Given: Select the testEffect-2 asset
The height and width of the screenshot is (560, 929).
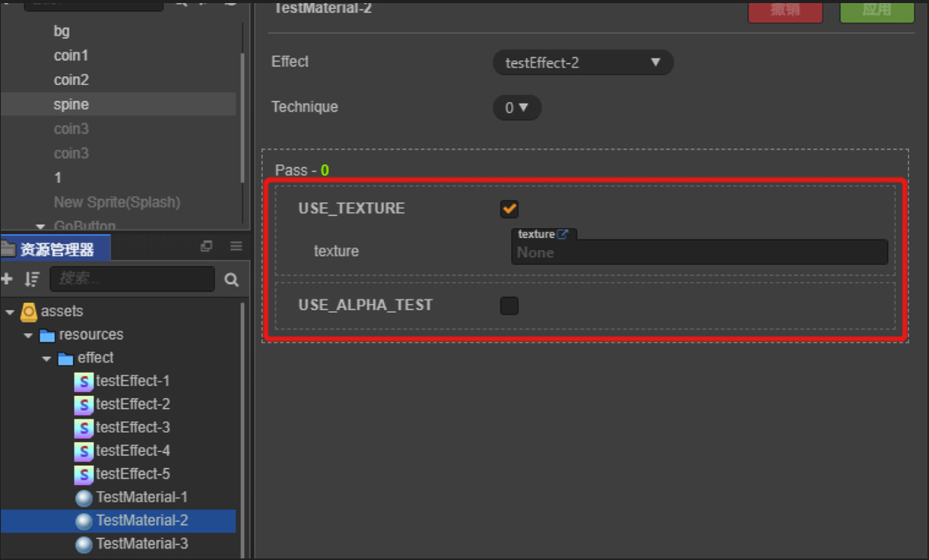Looking at the screenshot, I should coord(133,404).
